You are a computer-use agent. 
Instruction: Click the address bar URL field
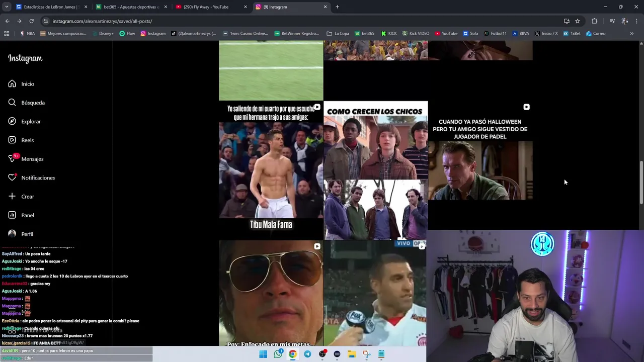(302, 21)
